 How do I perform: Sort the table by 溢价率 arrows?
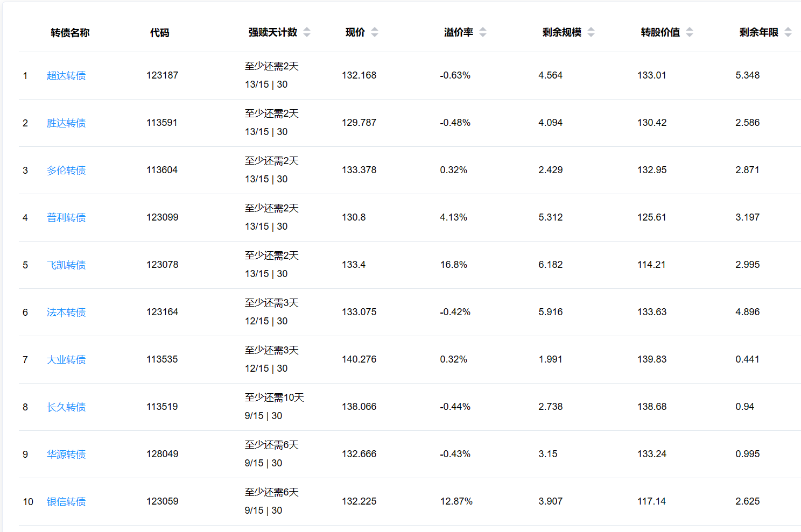[483, 32]
